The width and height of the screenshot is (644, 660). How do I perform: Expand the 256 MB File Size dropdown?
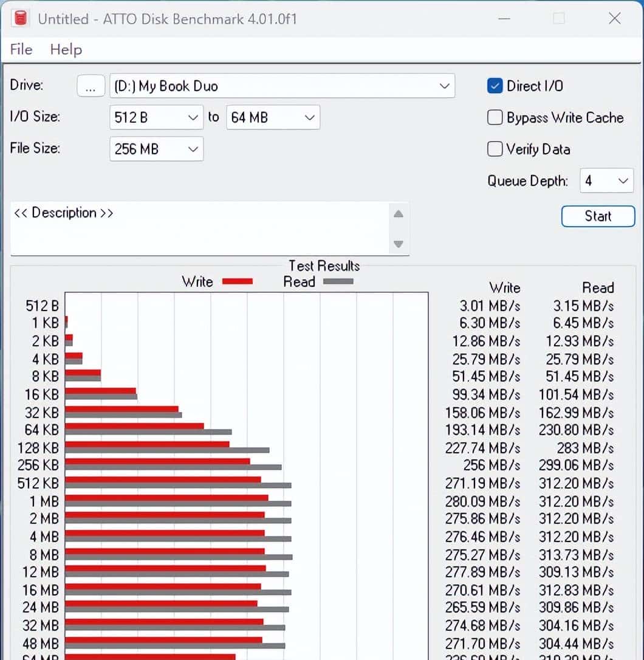193,149
